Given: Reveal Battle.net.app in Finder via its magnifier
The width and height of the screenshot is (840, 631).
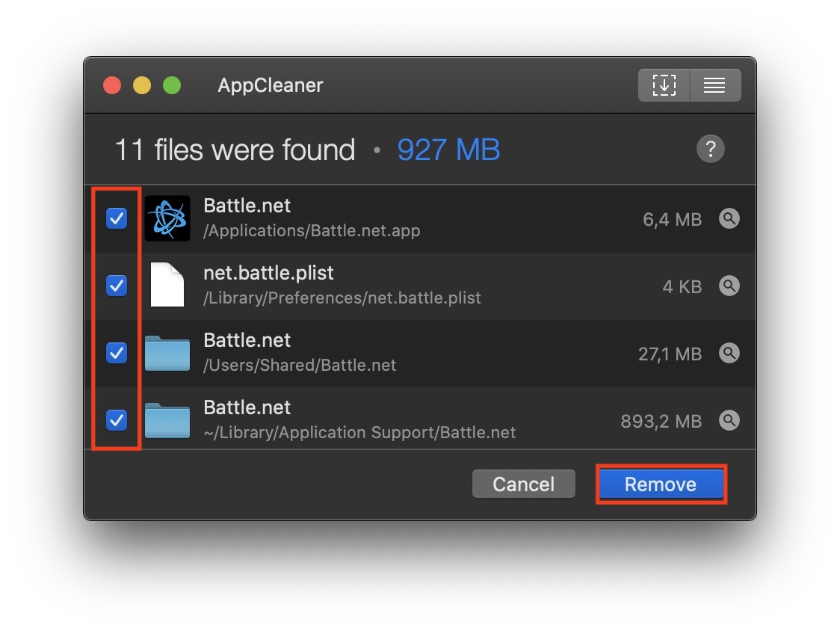Looking at the screenshot, I should 729,219.
